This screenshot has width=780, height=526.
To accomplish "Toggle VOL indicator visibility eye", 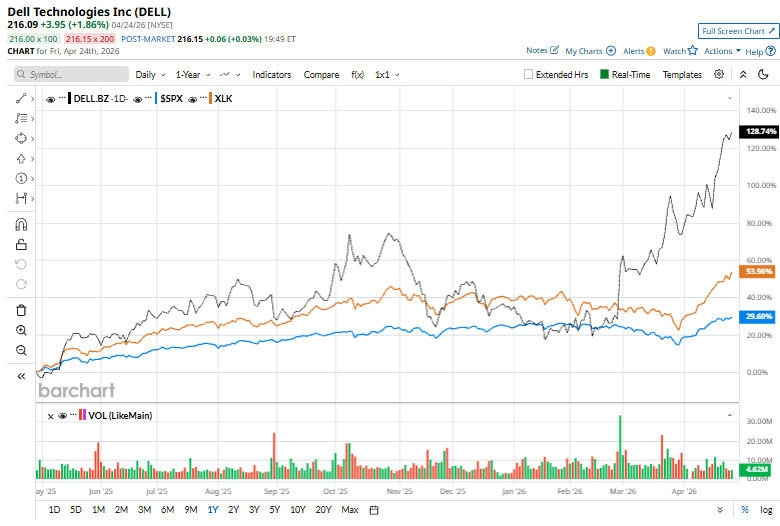I will [62, 416].
